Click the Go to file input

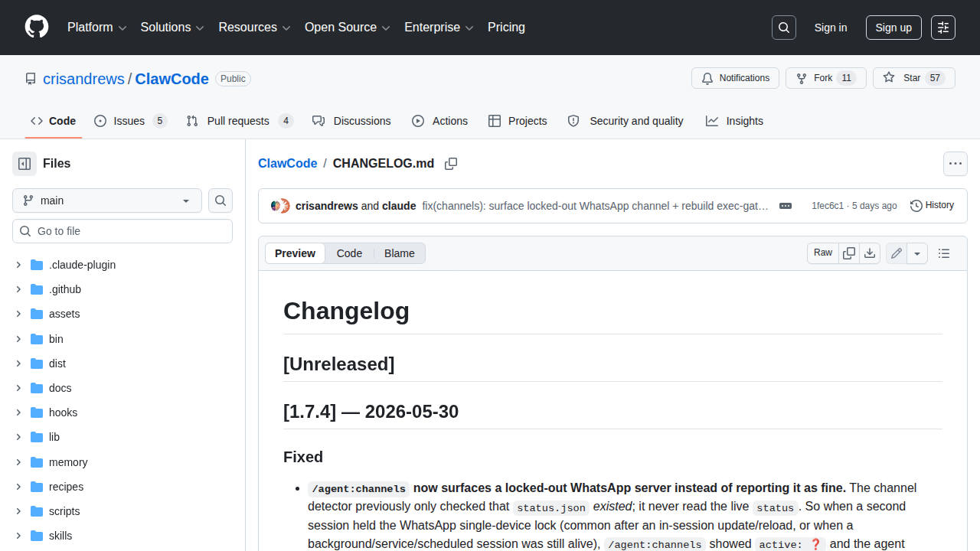coord(122,231)
